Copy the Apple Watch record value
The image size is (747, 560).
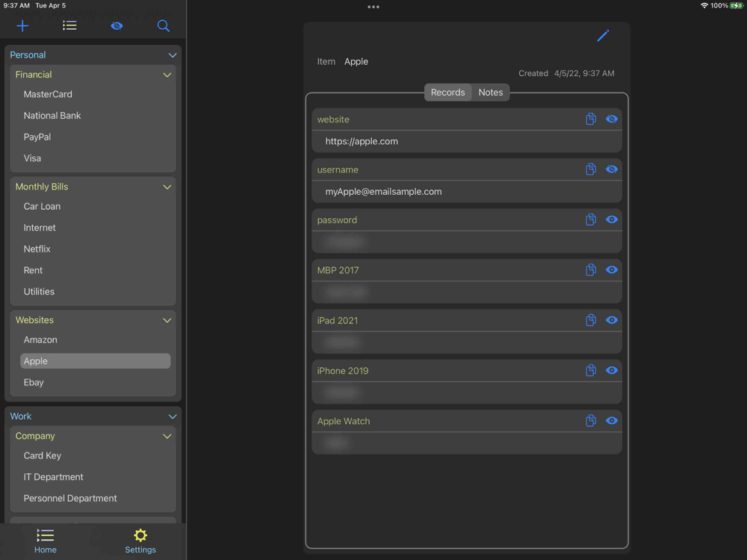(591, 421)
